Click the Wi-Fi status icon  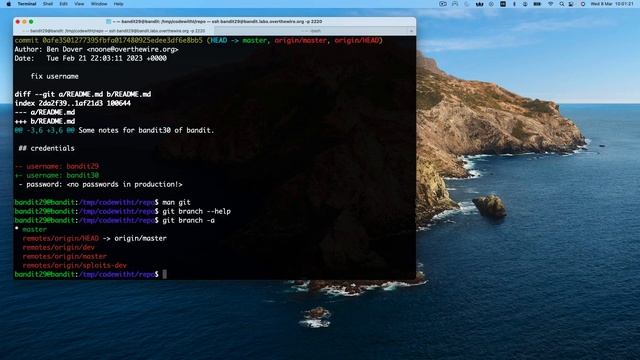550,4
